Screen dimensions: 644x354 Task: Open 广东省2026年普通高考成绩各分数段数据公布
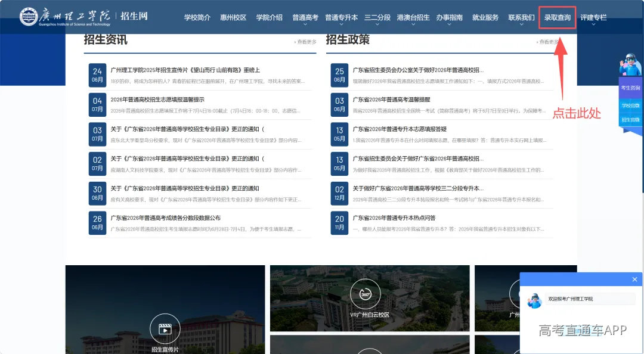tap(166, 218)
